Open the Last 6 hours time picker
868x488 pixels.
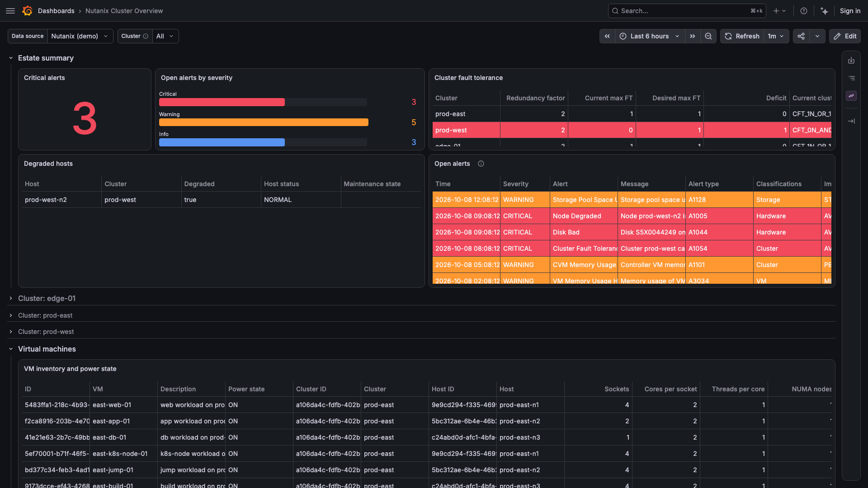click(x=650, y=36)
